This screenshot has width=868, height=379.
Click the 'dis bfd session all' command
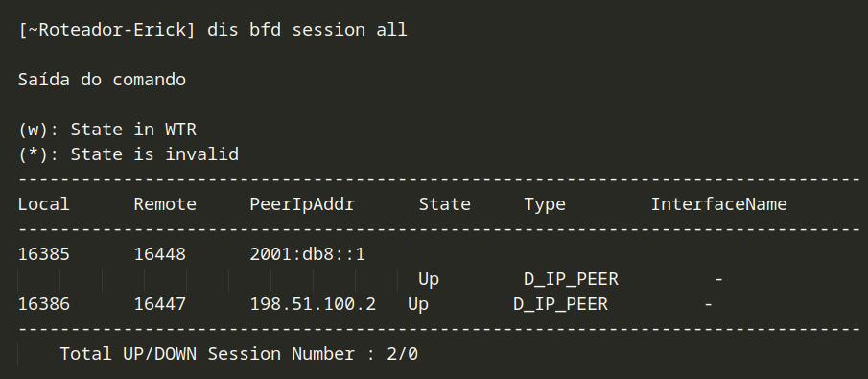coord(307,30)
